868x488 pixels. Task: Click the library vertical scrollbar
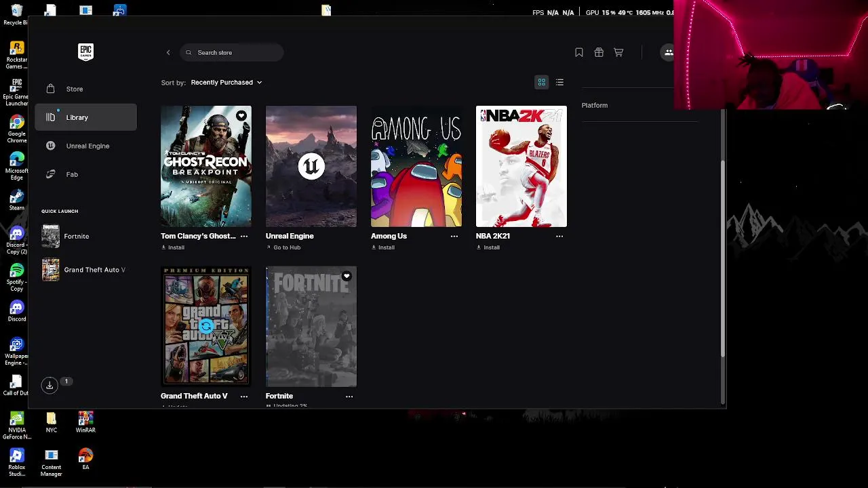723,258
